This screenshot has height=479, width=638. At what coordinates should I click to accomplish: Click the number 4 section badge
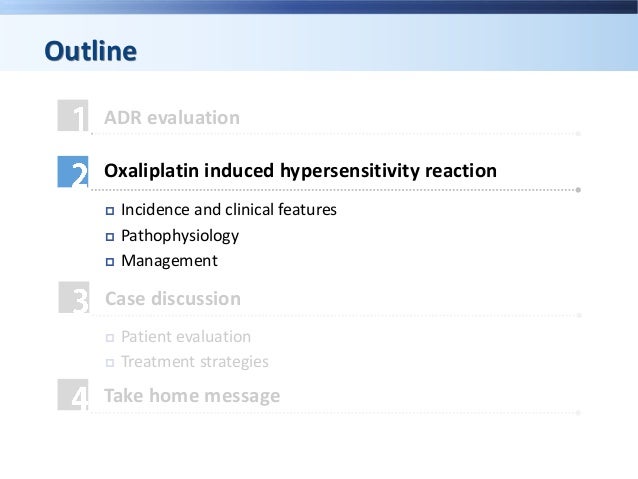[x=74, y=397]
